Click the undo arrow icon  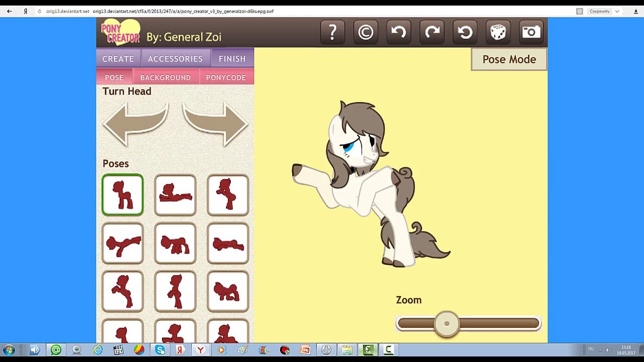(398, 33)
